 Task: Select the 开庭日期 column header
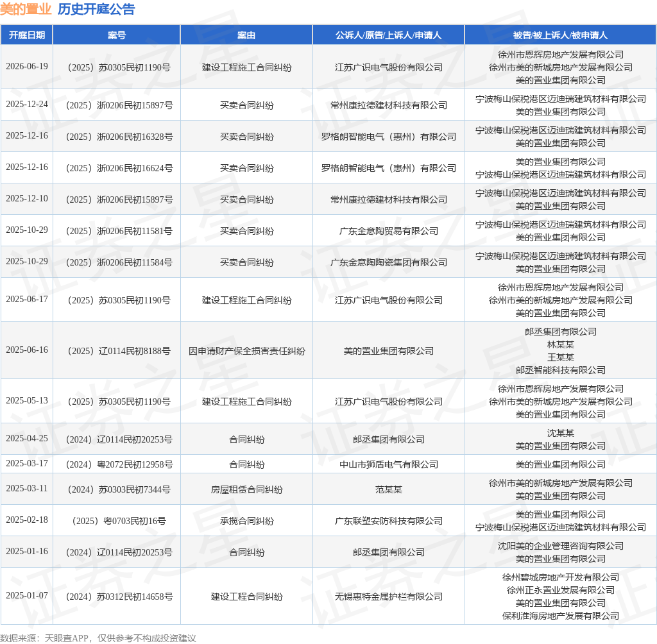click(x=27, y=35)
